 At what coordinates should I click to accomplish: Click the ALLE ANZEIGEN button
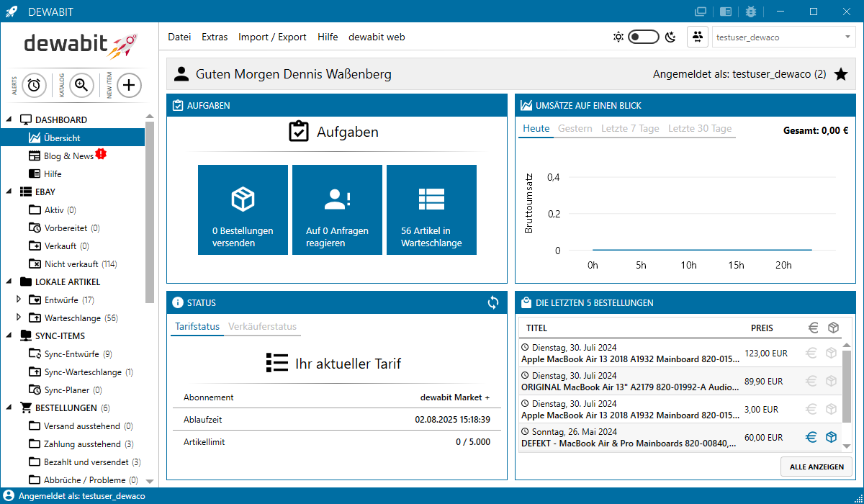pyautogui.click(x=816, y=467)
